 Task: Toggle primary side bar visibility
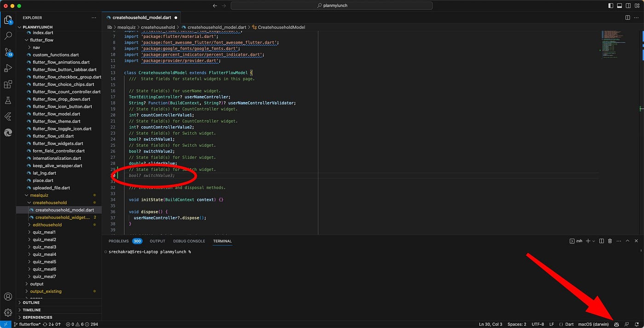pyautogui.click(x=611, y=6)
